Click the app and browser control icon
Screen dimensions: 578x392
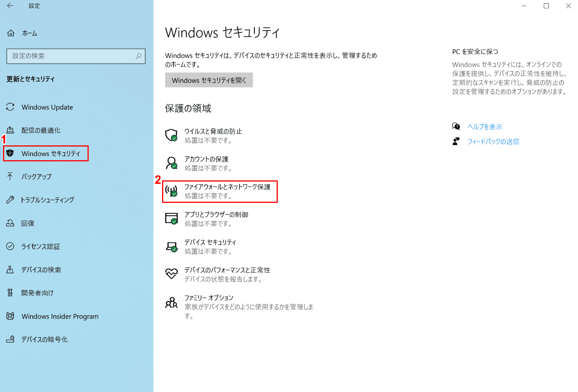point(171,218)
